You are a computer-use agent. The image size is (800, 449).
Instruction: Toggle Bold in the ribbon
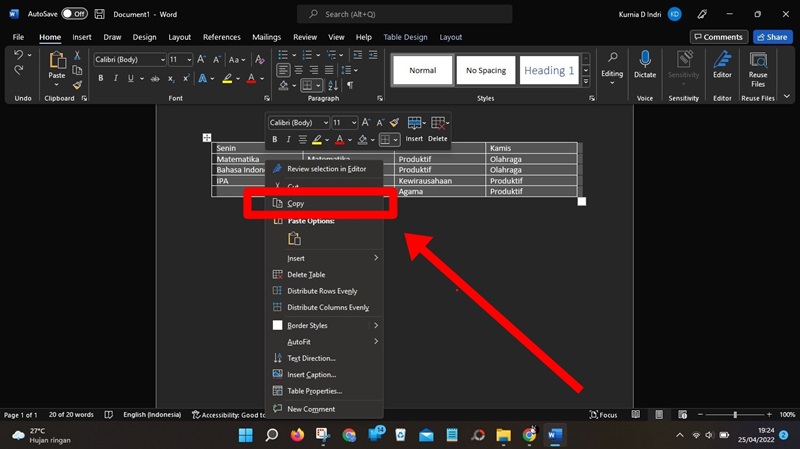tap(101, 79)
